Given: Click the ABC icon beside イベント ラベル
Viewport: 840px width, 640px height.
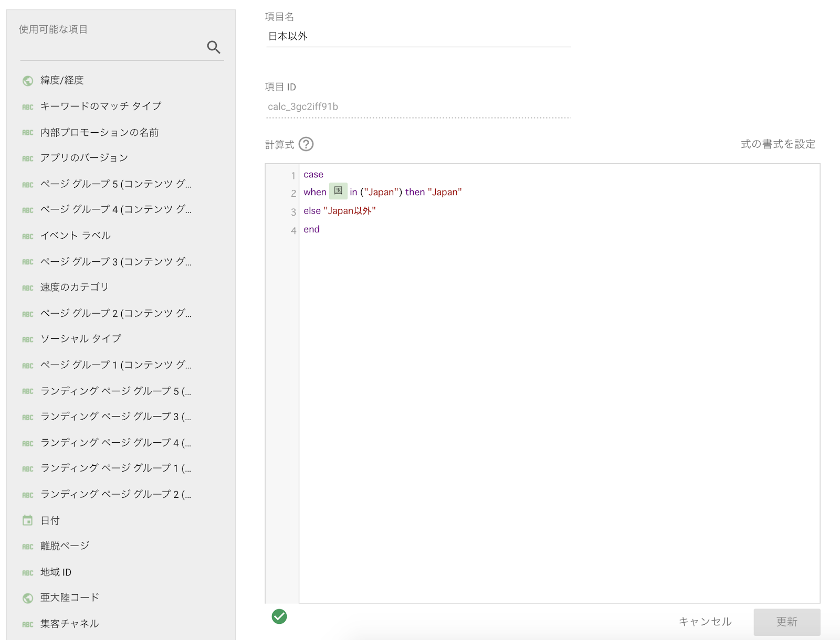Looking at the screenshot, I should click(28, 237).
